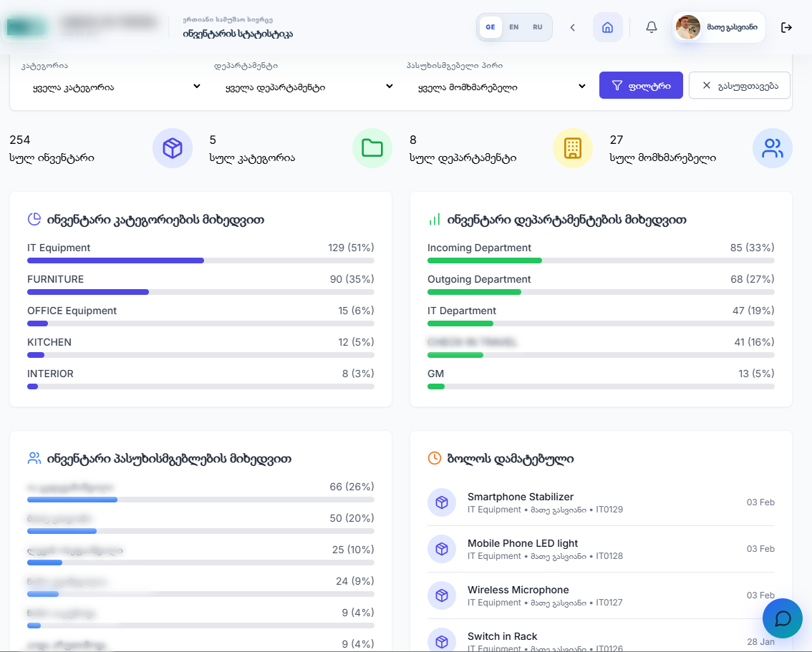Open the notifications bell
The image size is (812, 652).
click(x=652, y=27)
